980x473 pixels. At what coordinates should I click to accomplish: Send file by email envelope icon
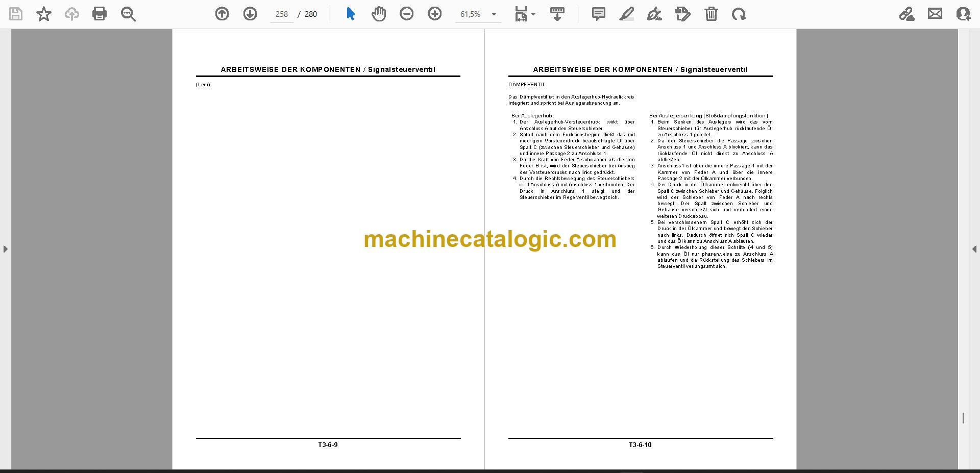click(x=935, y=14)
